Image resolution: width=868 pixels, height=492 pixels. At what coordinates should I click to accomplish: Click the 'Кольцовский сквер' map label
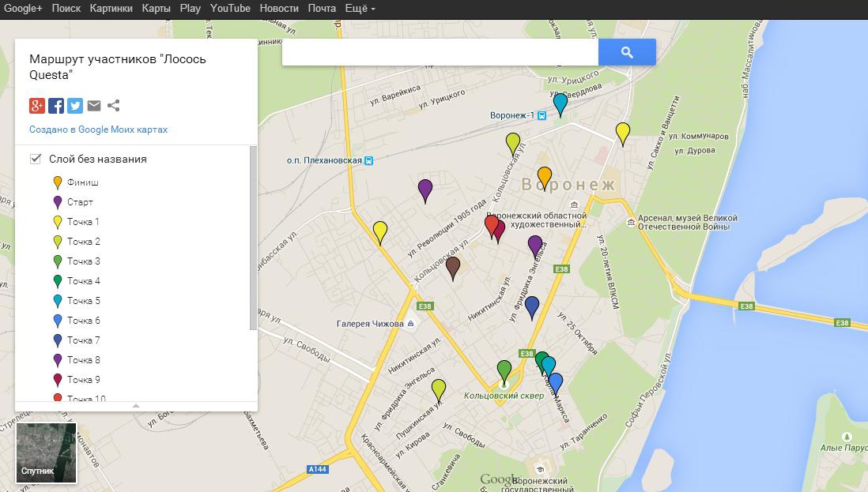(504, 396)
